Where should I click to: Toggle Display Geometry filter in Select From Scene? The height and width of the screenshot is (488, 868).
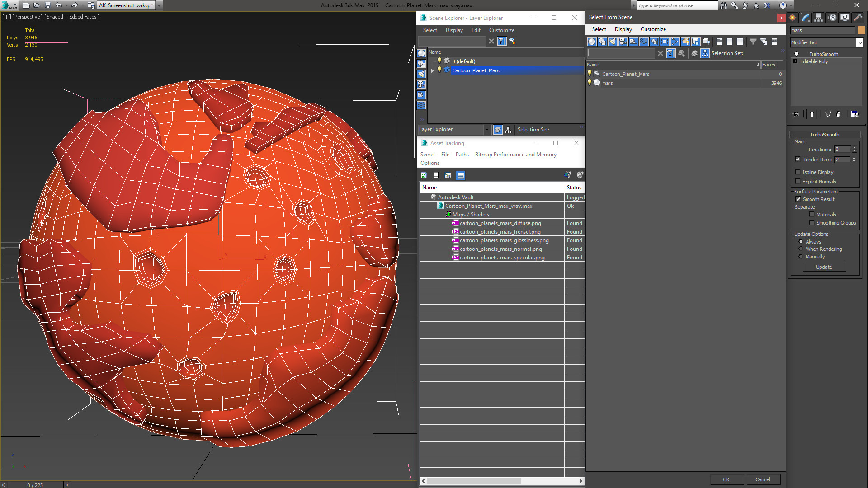coord(592,42)
